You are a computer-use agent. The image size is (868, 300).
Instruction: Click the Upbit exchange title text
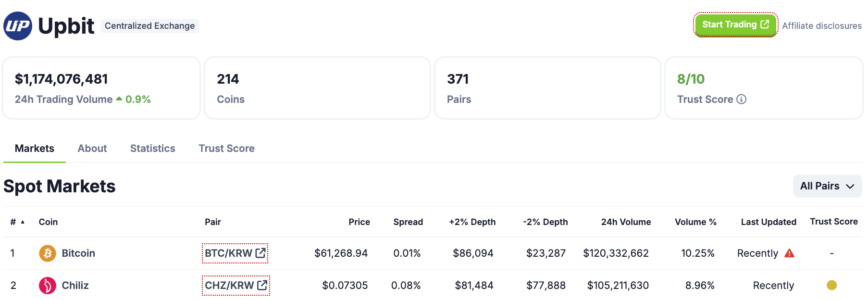pos(66,26)
